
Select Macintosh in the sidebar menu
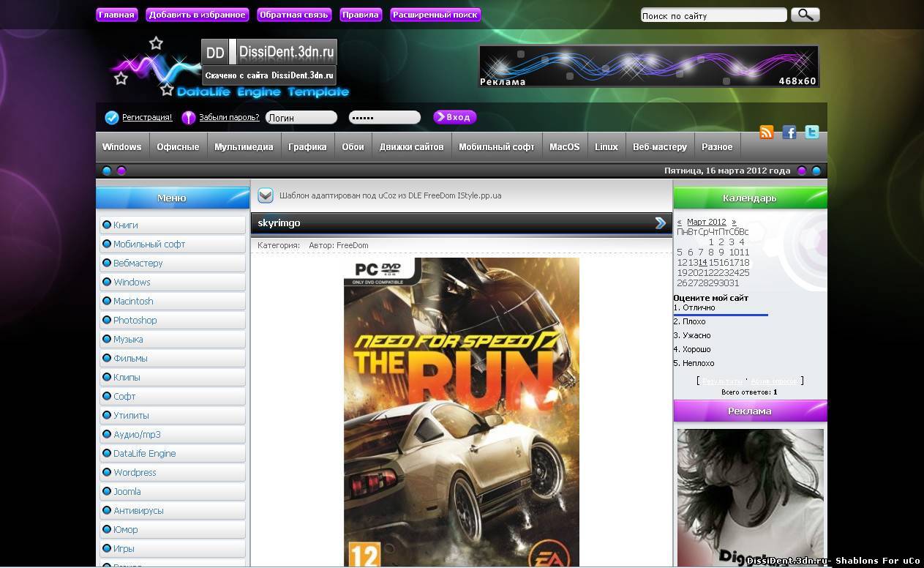click(173, 301)
